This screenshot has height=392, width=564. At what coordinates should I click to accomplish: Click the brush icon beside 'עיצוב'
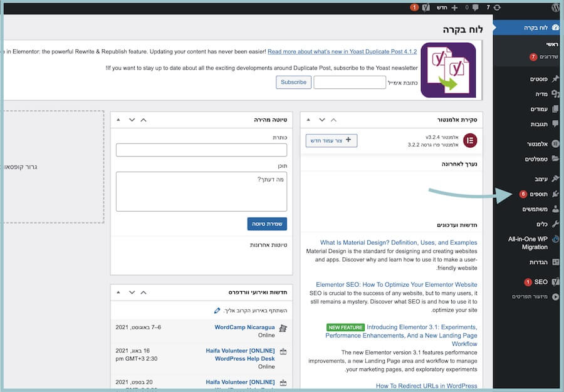(555, 178)
